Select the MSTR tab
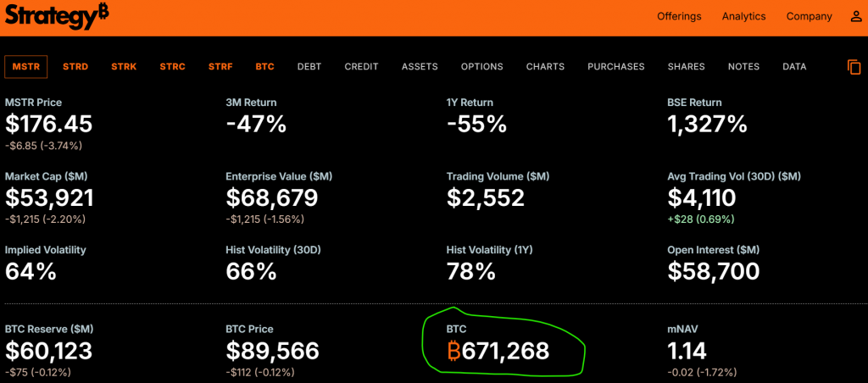 click(x=26, y=66)
